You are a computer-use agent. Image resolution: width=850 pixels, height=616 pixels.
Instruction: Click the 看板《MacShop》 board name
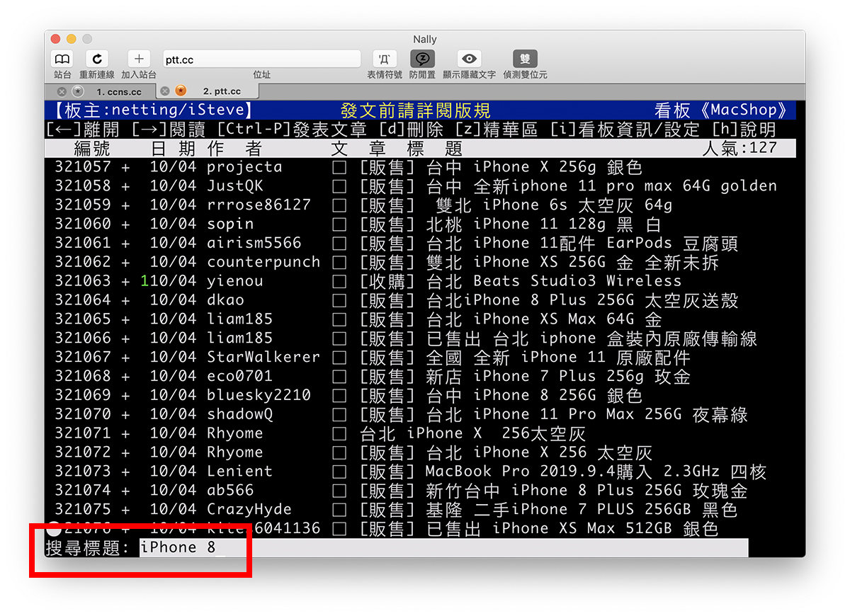click(x=720, y=110)
